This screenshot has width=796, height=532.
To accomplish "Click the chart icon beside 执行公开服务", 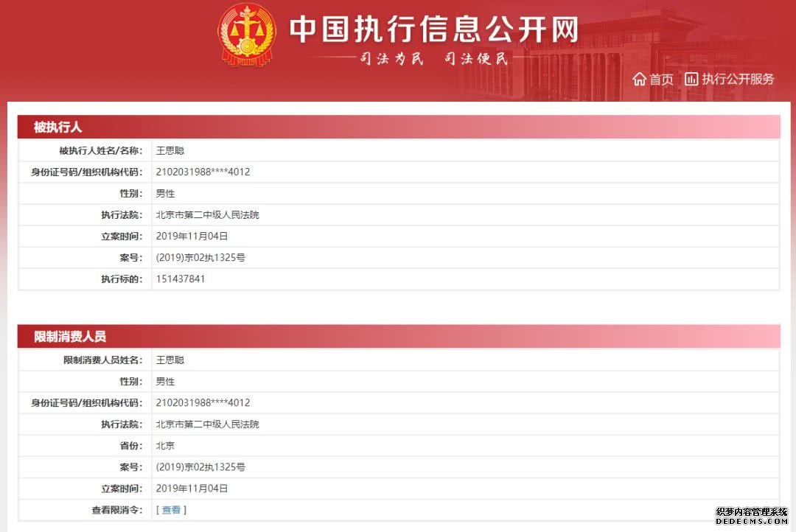I will pyautogui.click(x=691, y=79).
